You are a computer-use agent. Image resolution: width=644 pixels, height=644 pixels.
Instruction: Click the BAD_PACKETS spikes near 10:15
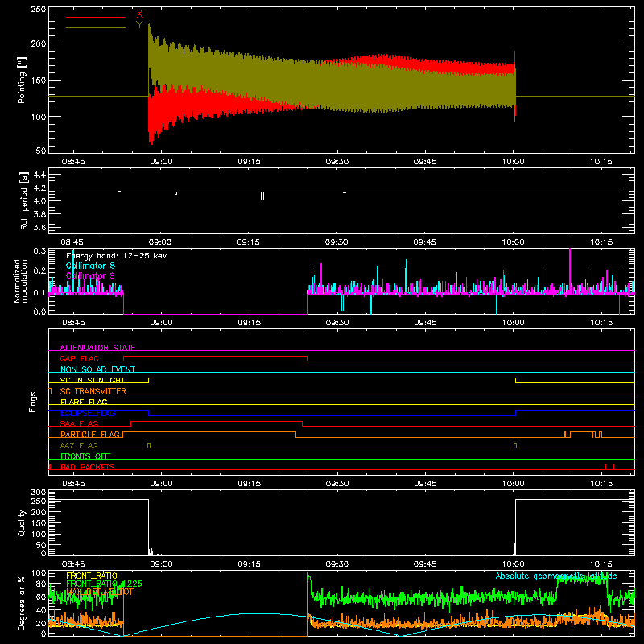609,467
